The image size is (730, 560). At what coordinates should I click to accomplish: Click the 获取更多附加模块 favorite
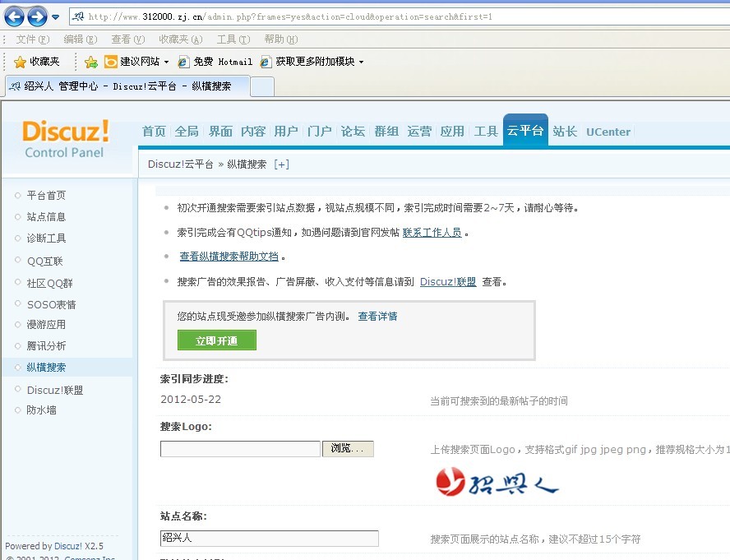point(307,62)
